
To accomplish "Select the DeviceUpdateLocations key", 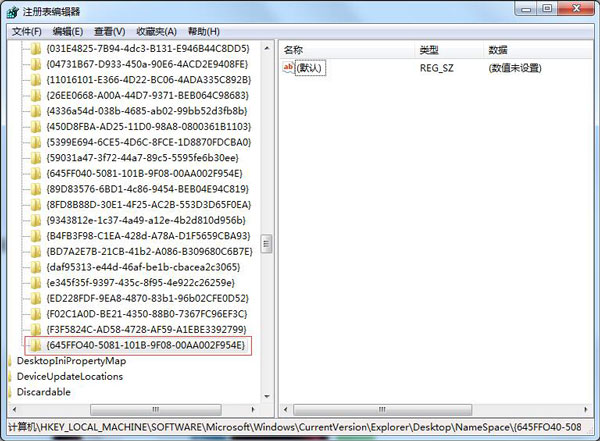I will point(70,377).
